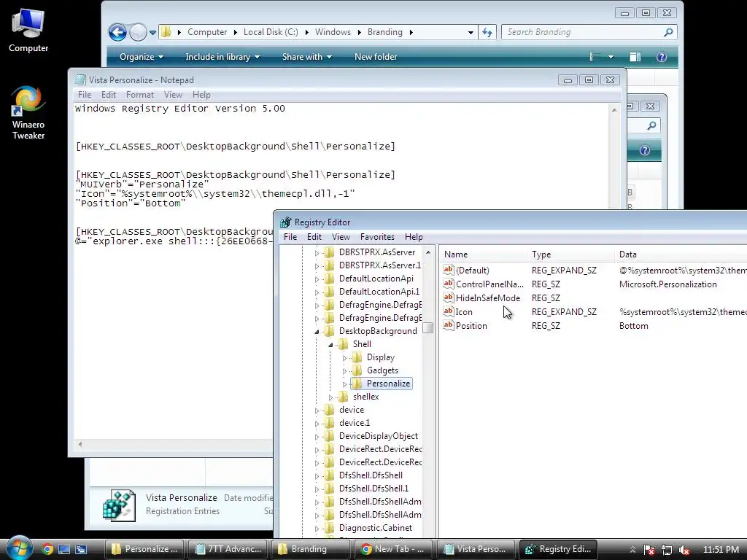This screenshot has width=747, height=560.
Task: Click New folder in Explorer toolbar
Action: point(376,57)
